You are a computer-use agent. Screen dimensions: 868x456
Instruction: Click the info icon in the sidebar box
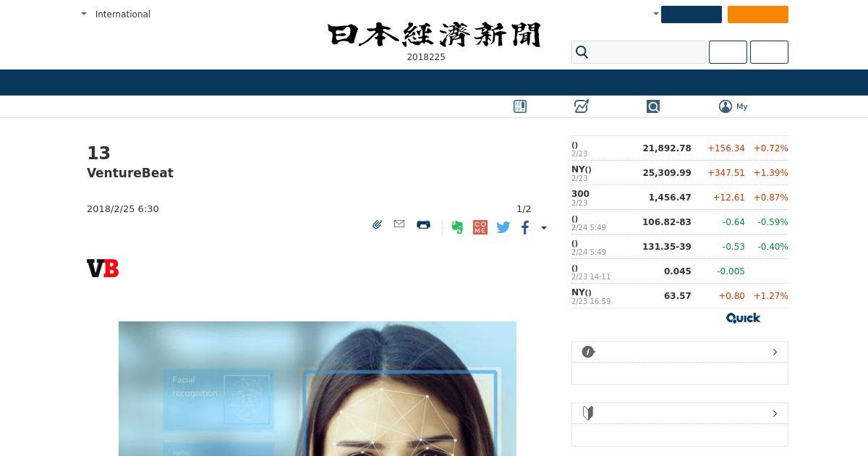pos(588,352)
